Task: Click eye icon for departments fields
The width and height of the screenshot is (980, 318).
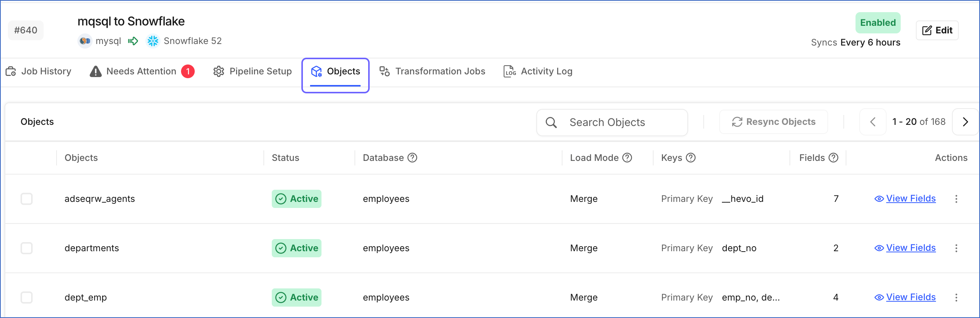Action: point(879,249)
